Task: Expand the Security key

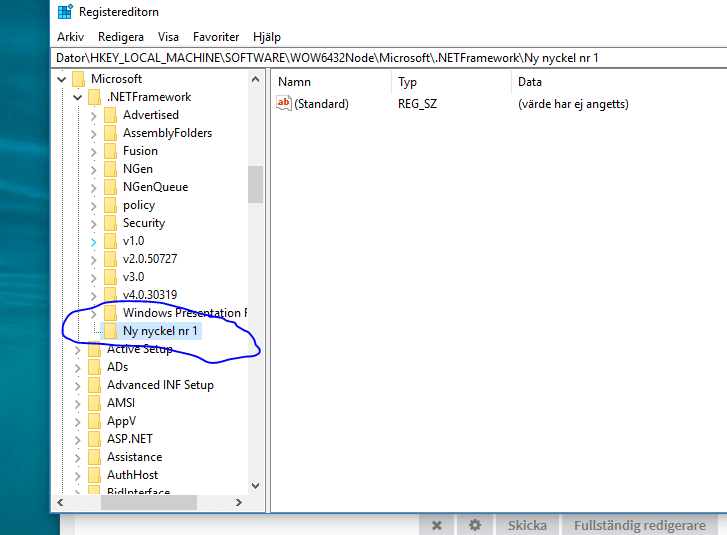Action: (x=93, y=224)
